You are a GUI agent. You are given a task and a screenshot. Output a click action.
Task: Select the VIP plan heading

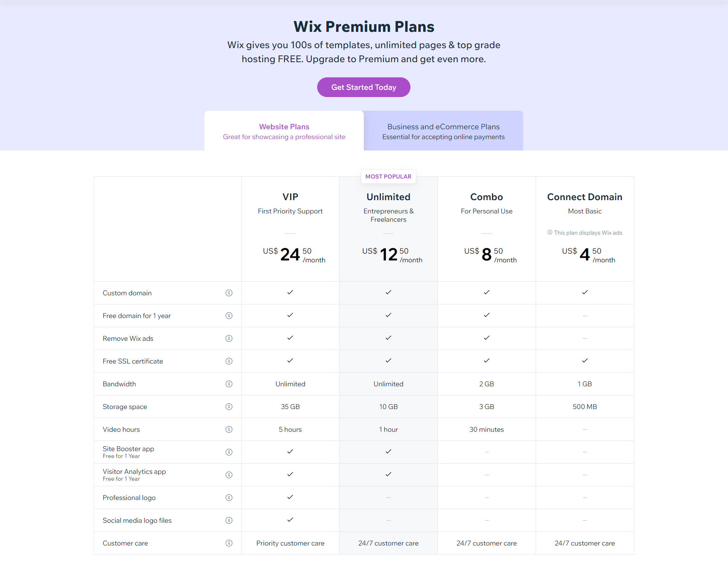[x=290, y=197]
